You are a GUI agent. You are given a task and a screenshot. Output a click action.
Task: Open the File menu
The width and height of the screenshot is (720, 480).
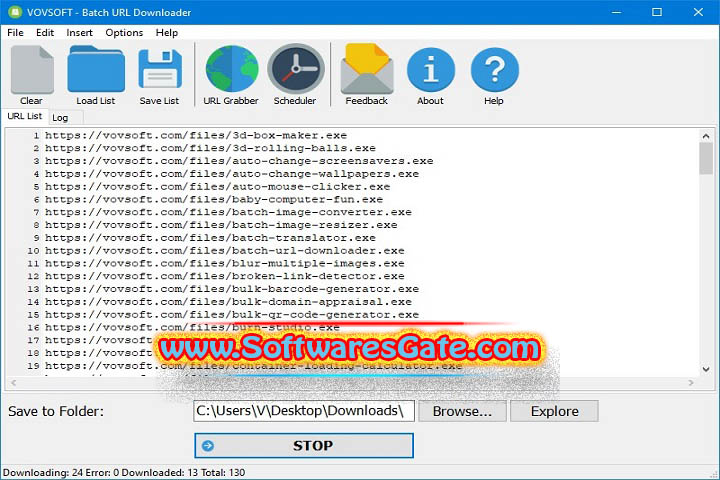15,33
